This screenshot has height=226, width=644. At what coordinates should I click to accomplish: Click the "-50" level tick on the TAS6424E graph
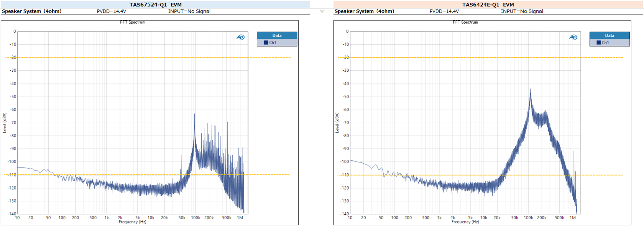(346, 97)
